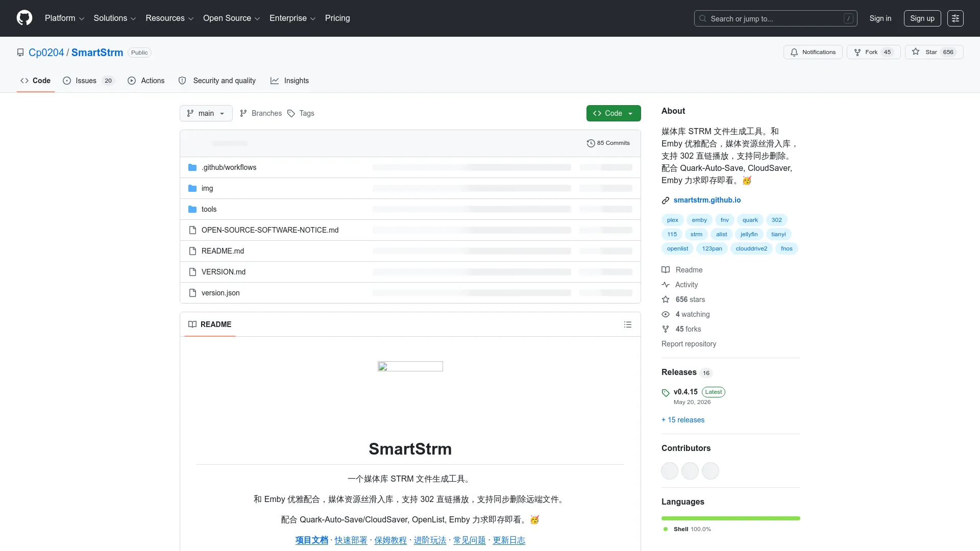The width and height of the screenshot is (980, 551).
Task: Open the Open Source dropdown
Action: point(232,18)
